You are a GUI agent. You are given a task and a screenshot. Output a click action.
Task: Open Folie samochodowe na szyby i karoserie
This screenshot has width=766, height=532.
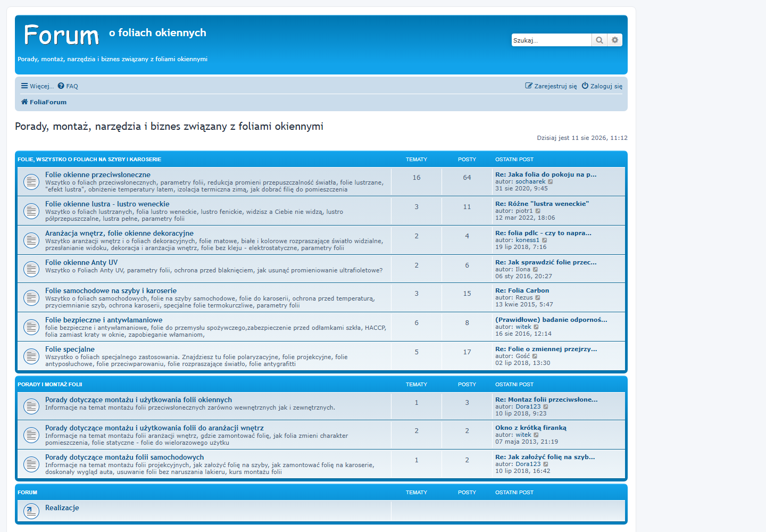pos(111,290)
